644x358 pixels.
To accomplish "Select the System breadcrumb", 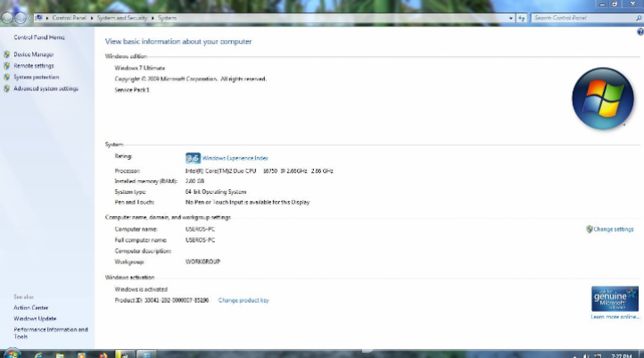I will click(167, 18).
